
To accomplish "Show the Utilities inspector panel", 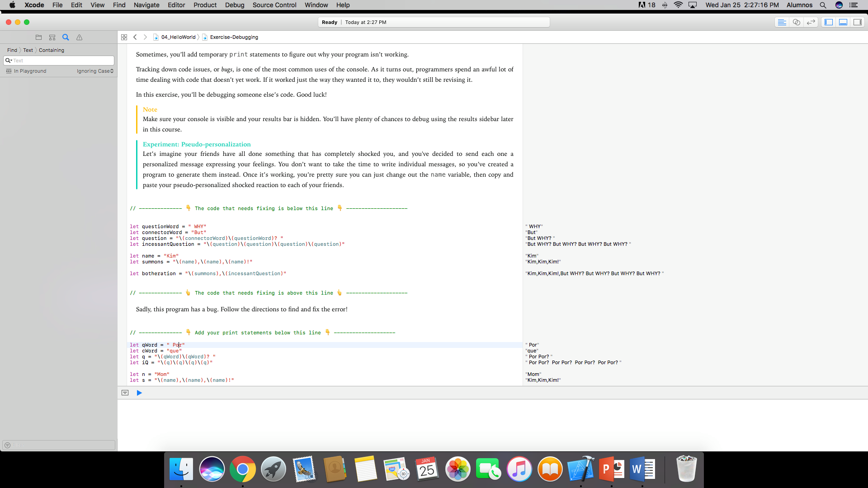I will click(857, 22).
